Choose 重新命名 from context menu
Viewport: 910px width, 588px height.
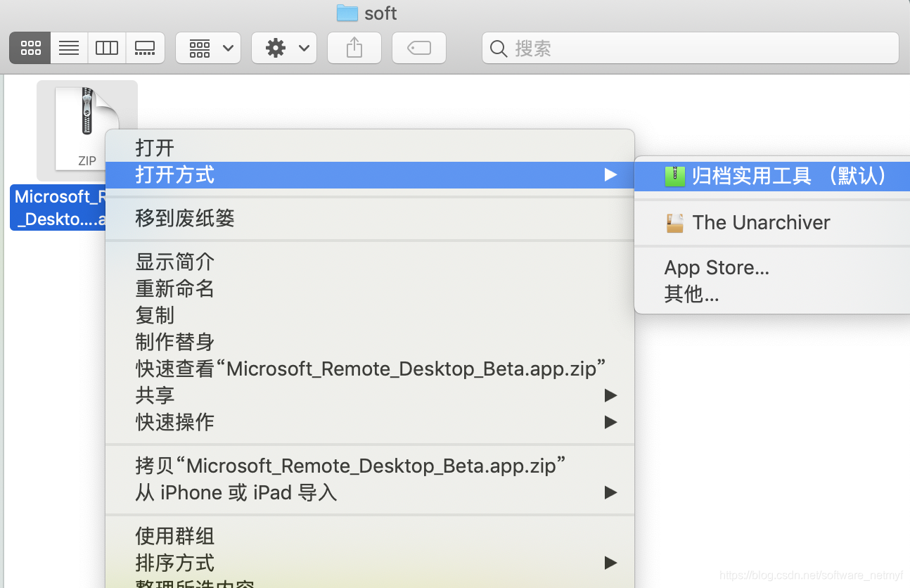click(x=370, y=288)
